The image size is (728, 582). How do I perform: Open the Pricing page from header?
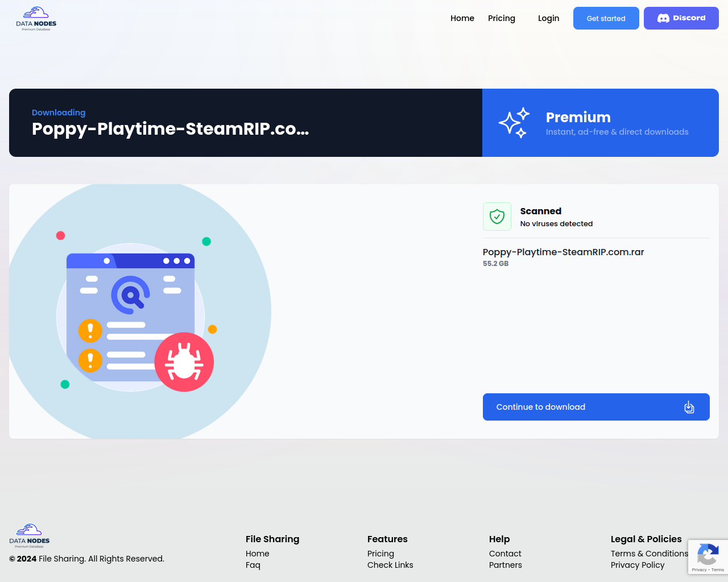point(501,18)
